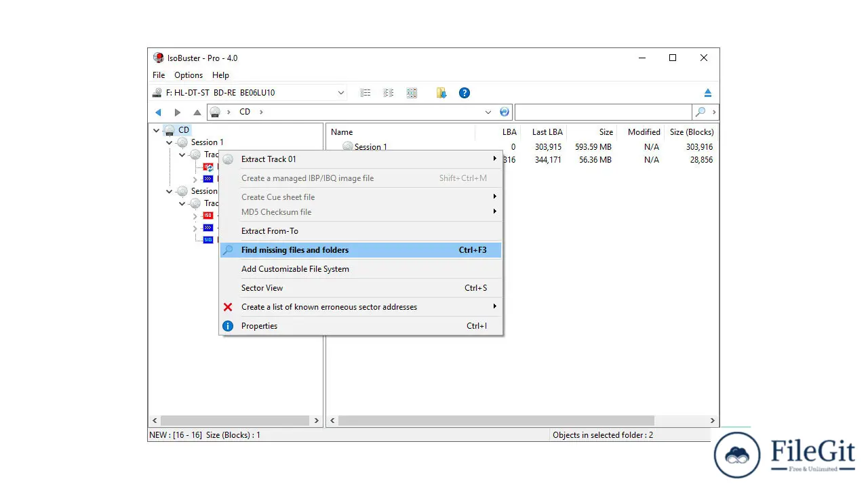This screenshot has width=868, height=488.
Task: Open Properties from the context menu
Action: coord(361,326)
